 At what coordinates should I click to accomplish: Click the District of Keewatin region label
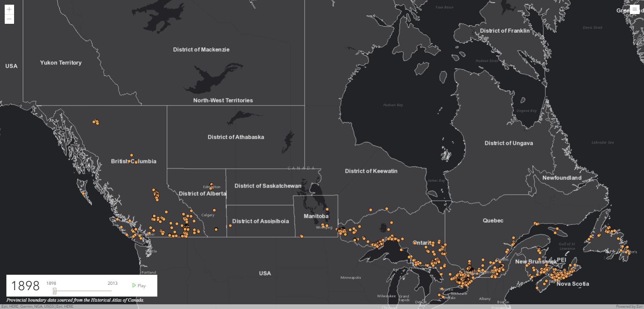pyautogui.click(x=371, y=171)
